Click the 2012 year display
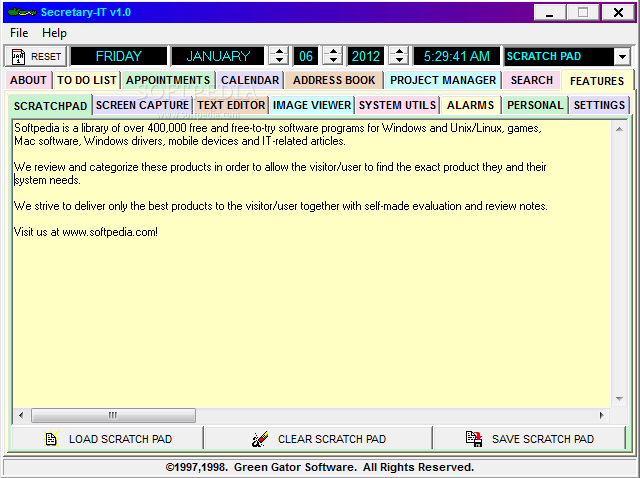The height and width of the screenshot is (478, 640). click(366, 56)
